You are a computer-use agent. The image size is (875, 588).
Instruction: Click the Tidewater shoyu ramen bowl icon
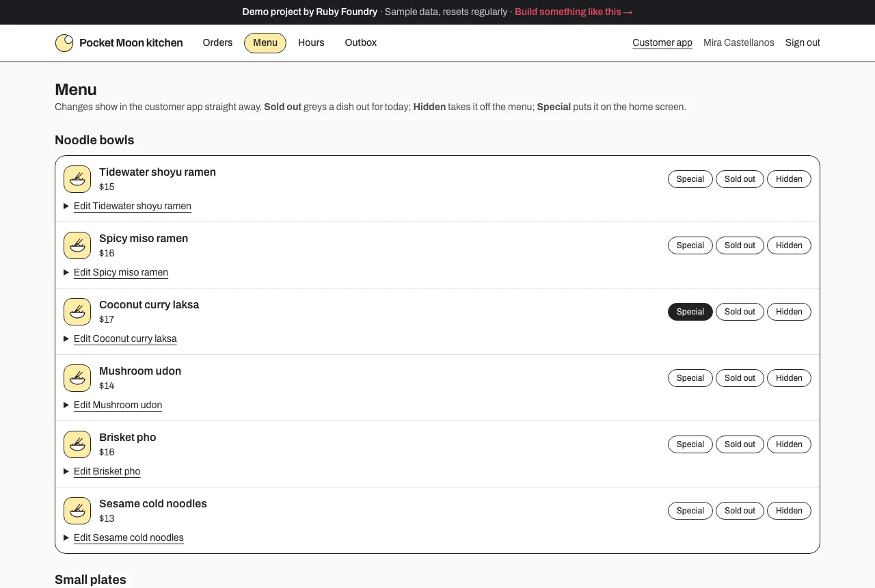pos(77,179)
